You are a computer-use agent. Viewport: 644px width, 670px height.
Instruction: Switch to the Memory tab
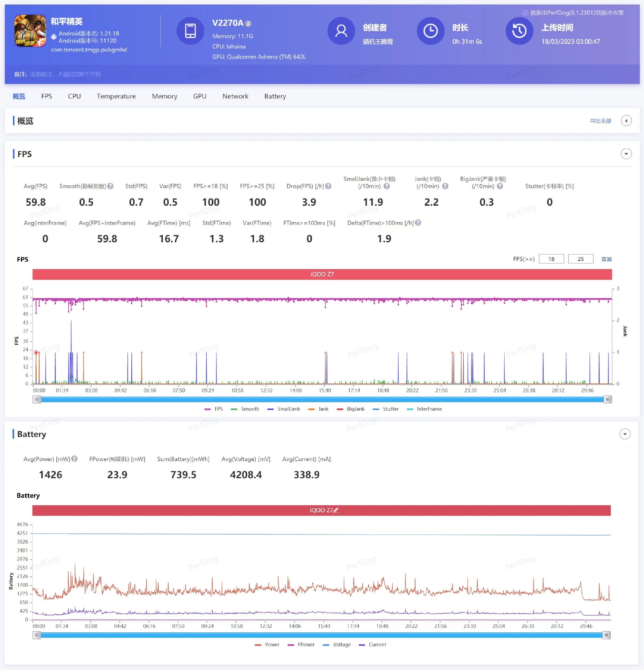point(165,96)
